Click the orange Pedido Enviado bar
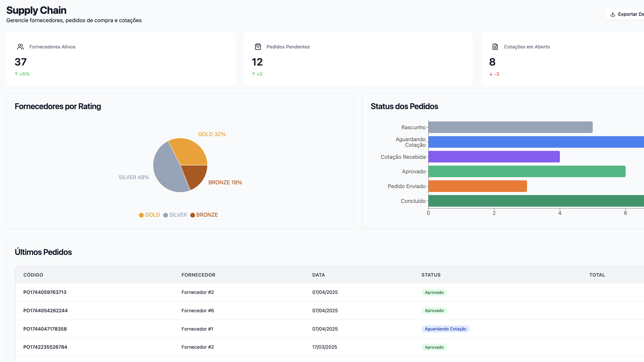The image size is (644, 362). pos(477,186)
